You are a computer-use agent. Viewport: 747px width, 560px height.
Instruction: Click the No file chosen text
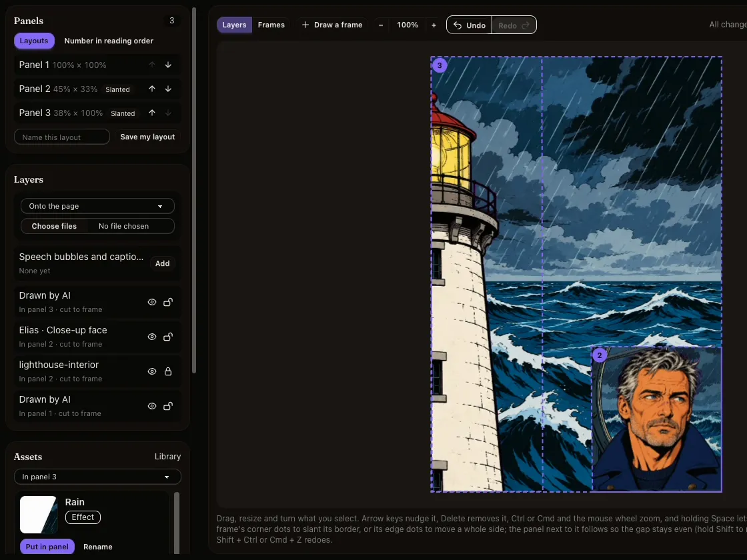(x=123, y=226)
